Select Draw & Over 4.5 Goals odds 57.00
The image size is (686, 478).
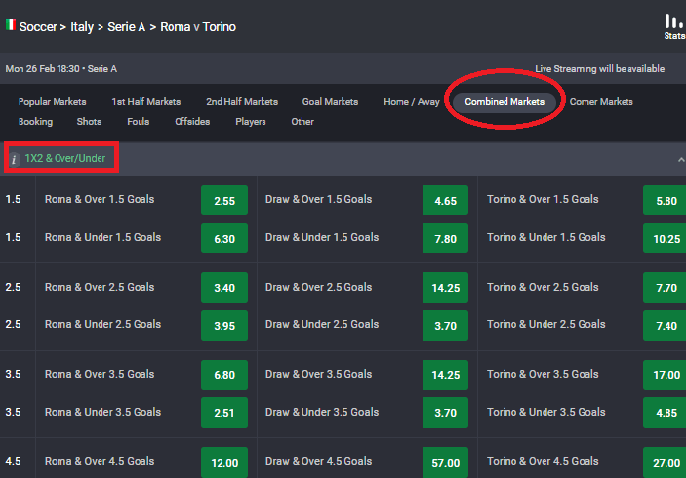point(446,463)
